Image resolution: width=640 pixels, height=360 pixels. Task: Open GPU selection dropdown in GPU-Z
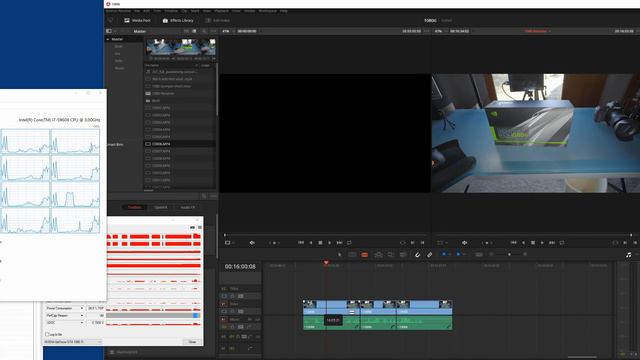73,342
